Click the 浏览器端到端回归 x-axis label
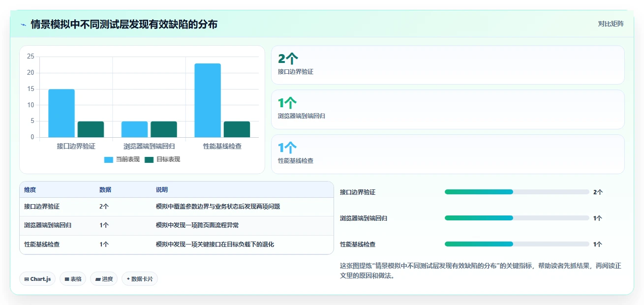Image resolution: width=644 pixels, height=305 pixels. pos(149,147)
